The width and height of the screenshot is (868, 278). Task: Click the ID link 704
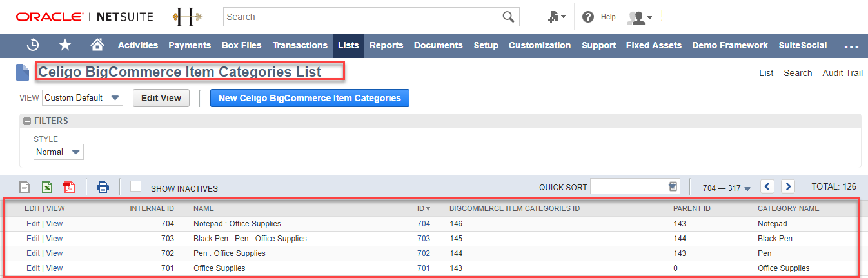tap(424, 224)
